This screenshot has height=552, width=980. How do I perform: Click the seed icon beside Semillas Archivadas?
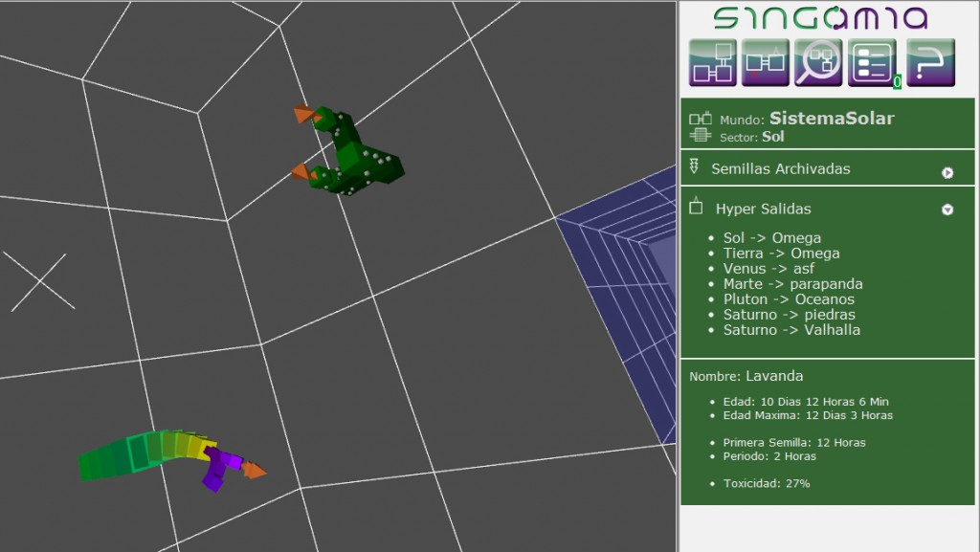click(x=695, y=168)
